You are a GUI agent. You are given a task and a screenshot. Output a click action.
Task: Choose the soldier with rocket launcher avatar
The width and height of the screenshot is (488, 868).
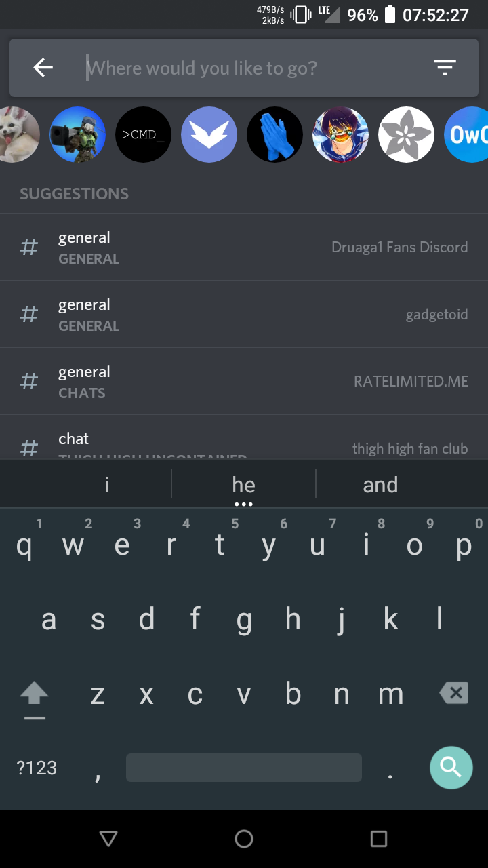tap(78, 134)
